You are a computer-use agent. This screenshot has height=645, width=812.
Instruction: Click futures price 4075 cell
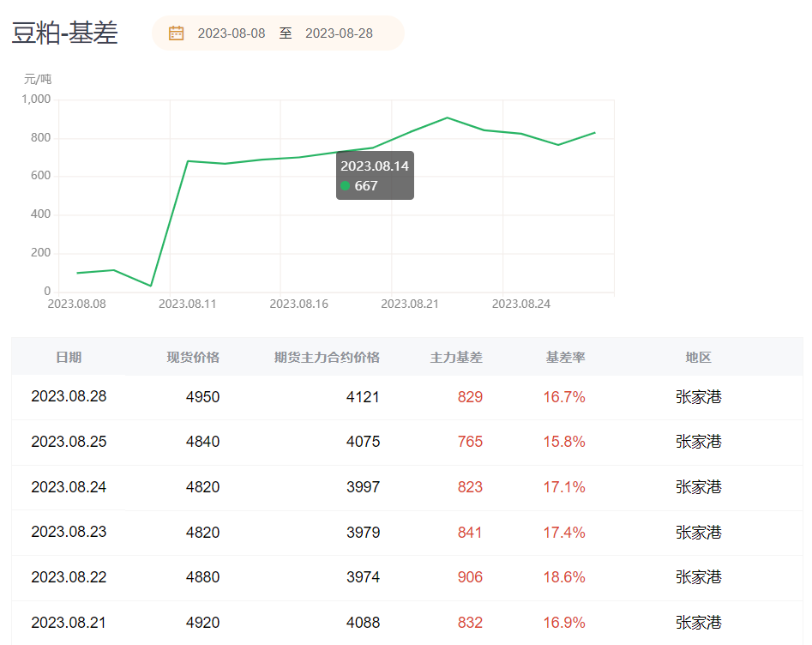click(363, 442)
